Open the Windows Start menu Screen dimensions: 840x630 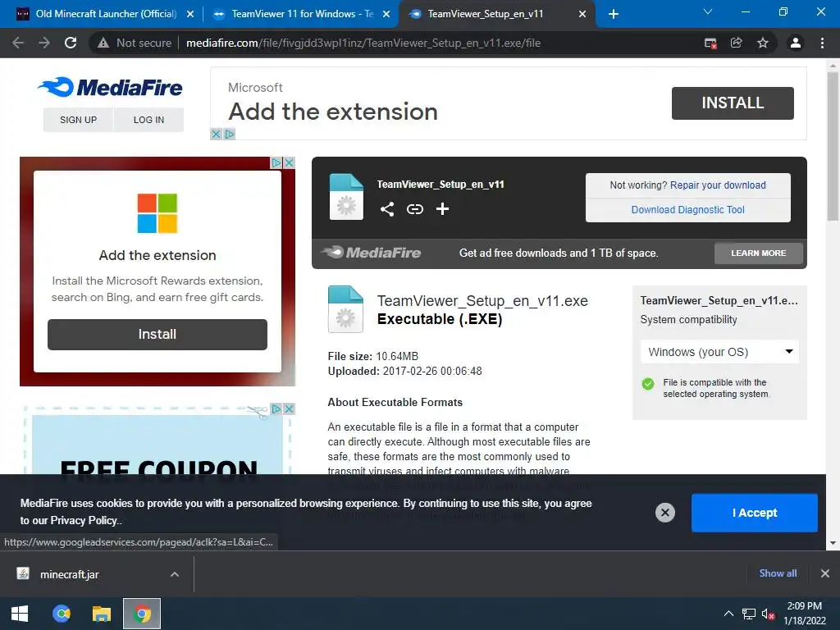20,614
